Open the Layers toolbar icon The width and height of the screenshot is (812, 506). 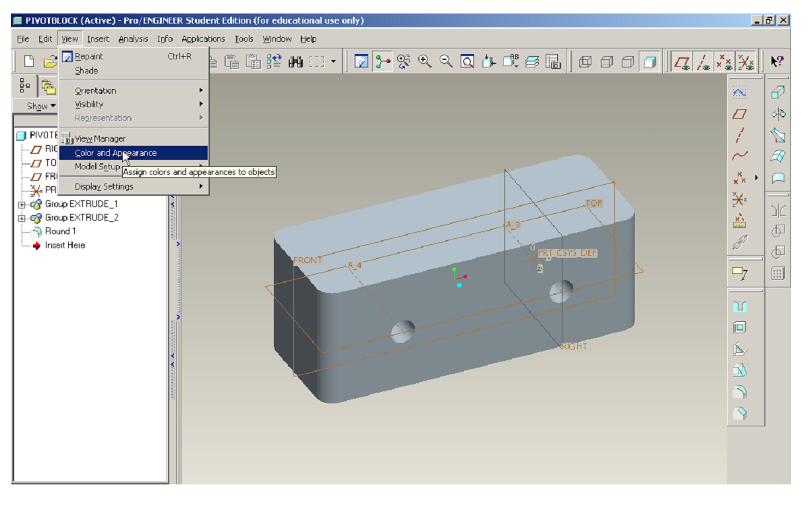click(x=532, y=62)
